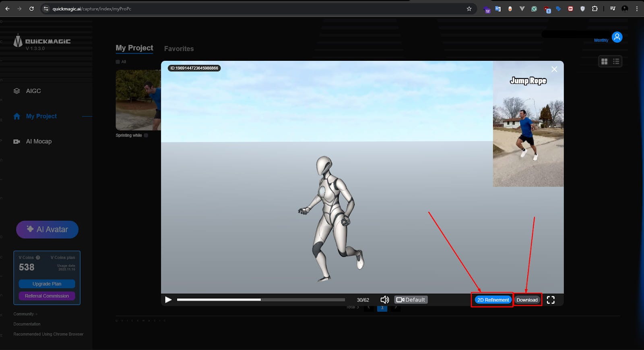Image resolution: width=644 pixels, height=350 pixels.
Task: Select My Project in the sidebar
Action: point(41,116)
